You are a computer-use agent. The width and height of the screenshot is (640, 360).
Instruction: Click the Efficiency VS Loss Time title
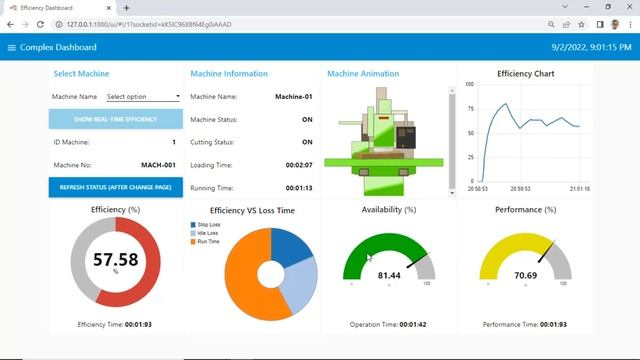252,211
